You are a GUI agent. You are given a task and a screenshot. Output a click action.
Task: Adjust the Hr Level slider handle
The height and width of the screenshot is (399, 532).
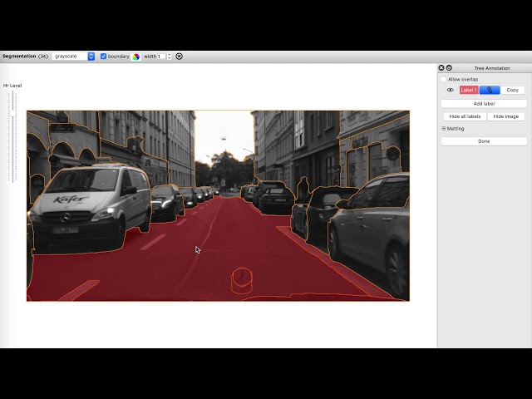pyautogui.click(x=12, y=113)
